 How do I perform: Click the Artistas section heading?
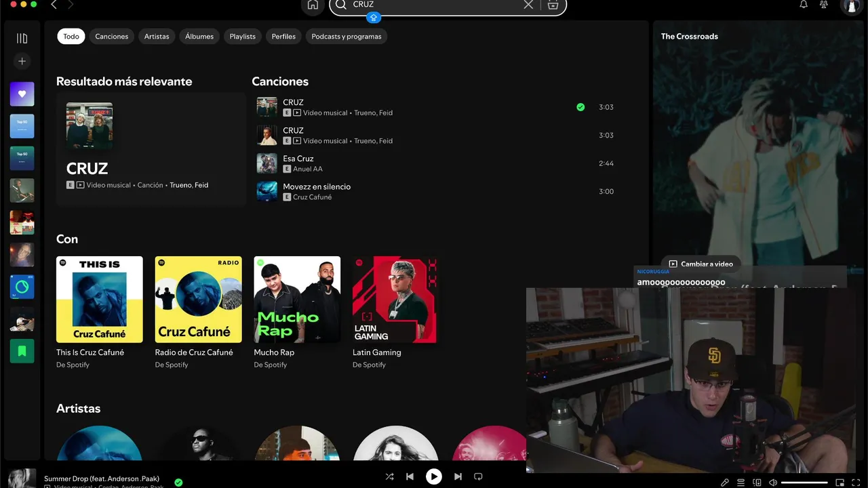click(78, 409)
